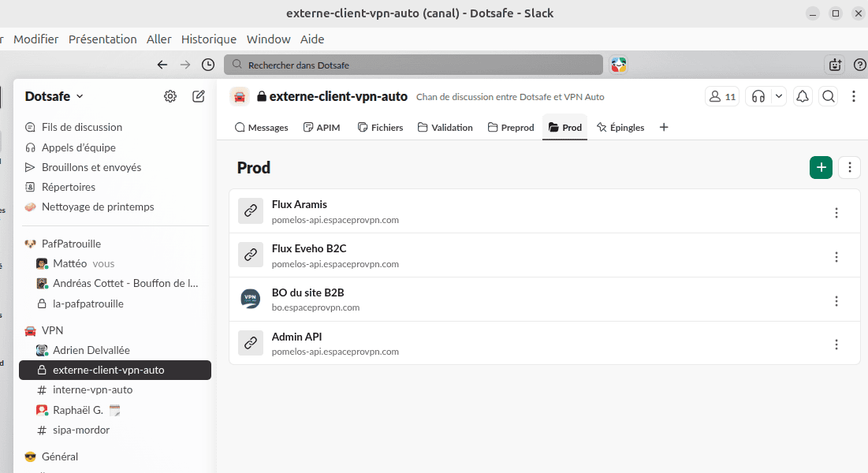Search within the channel
The image size is (868, 473).
(x=829, y=96)
